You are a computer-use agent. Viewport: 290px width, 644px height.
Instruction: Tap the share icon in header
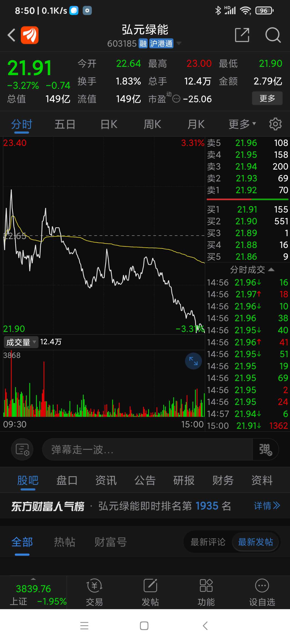(x=242, y=35)
